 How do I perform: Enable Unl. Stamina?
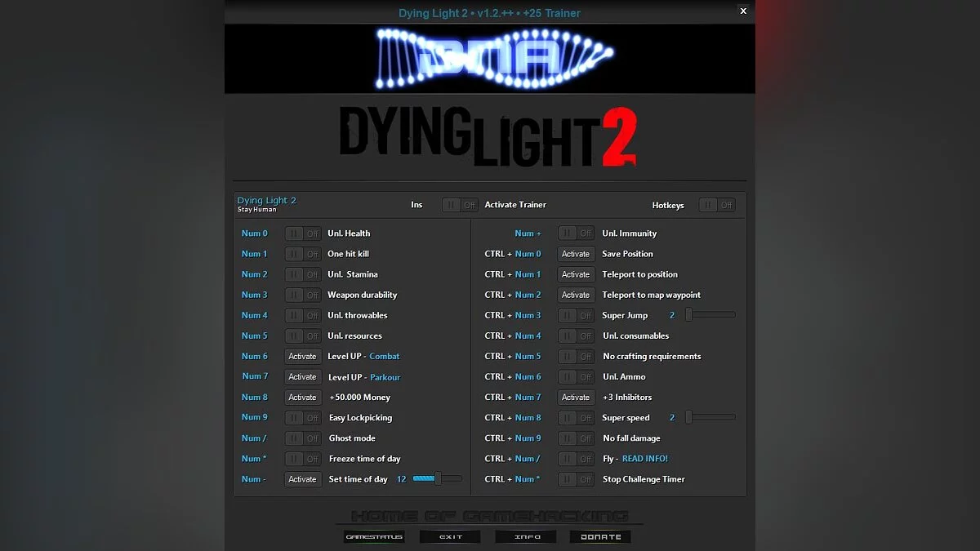(x=302, y=273)
